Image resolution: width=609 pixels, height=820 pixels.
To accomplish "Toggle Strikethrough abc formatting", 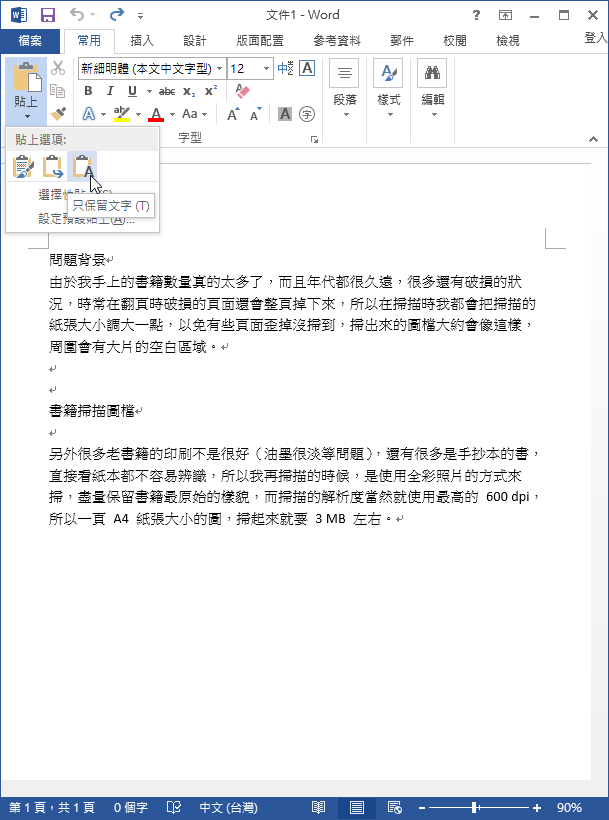I will point(167,91).
